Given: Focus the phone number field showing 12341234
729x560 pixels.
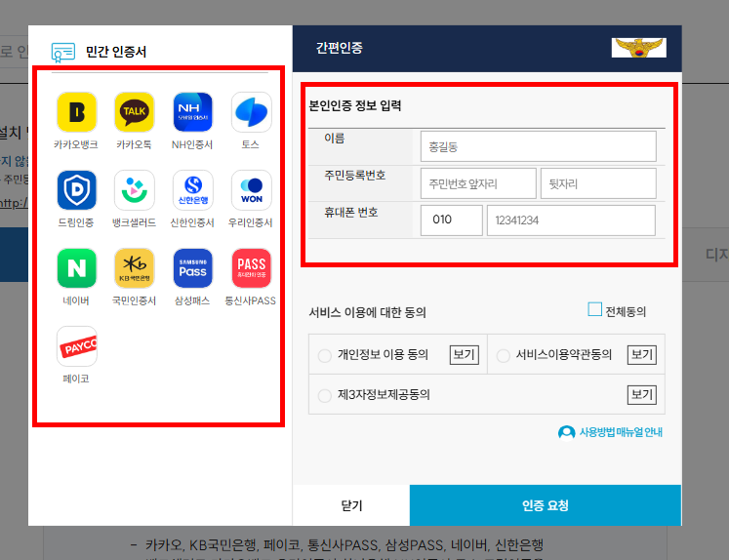Looking at the screenshot, I should 571,220.
